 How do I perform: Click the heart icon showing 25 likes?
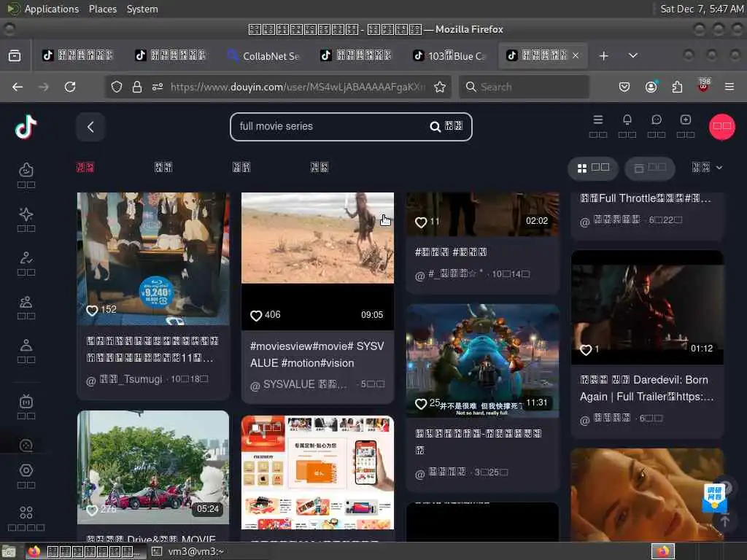tap(421, 404)
